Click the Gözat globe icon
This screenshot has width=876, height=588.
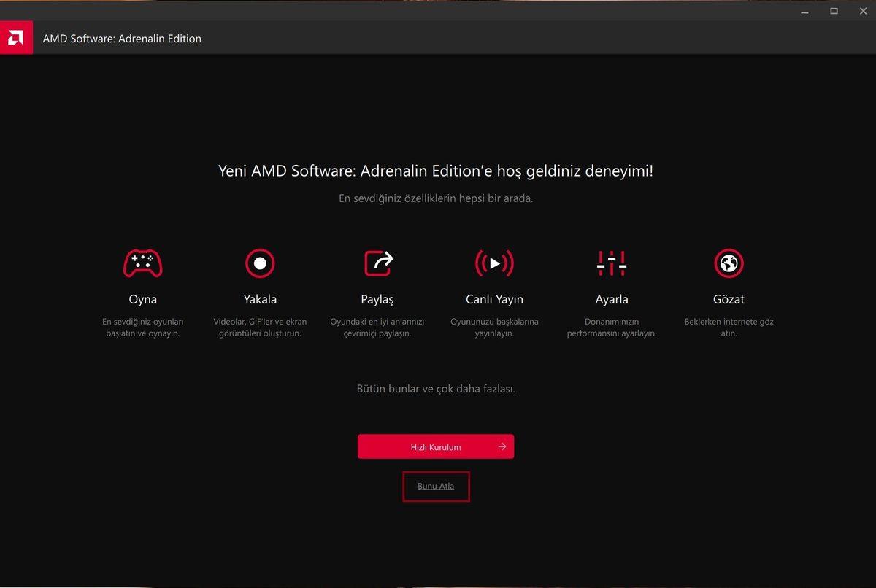(x=729, y=263)
